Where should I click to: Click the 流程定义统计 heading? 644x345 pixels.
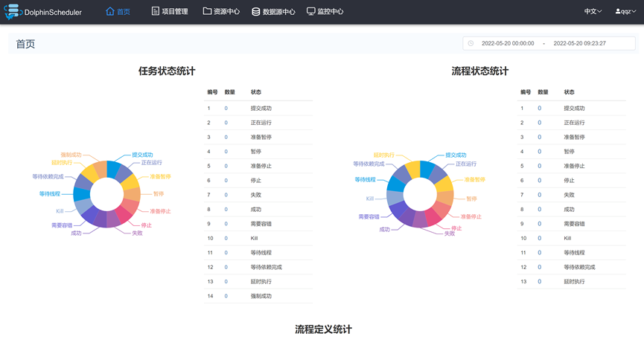[323, 329]
